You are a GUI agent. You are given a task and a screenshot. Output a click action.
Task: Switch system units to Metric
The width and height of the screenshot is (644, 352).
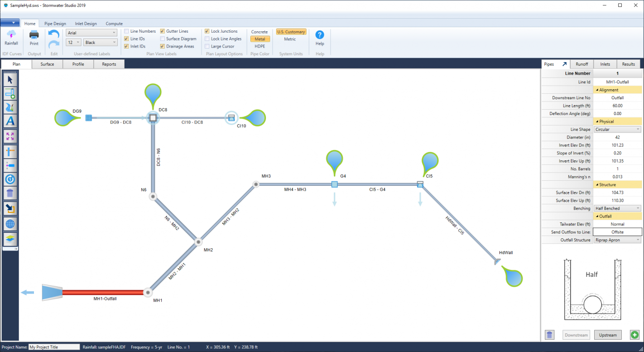tap(290, 39)
